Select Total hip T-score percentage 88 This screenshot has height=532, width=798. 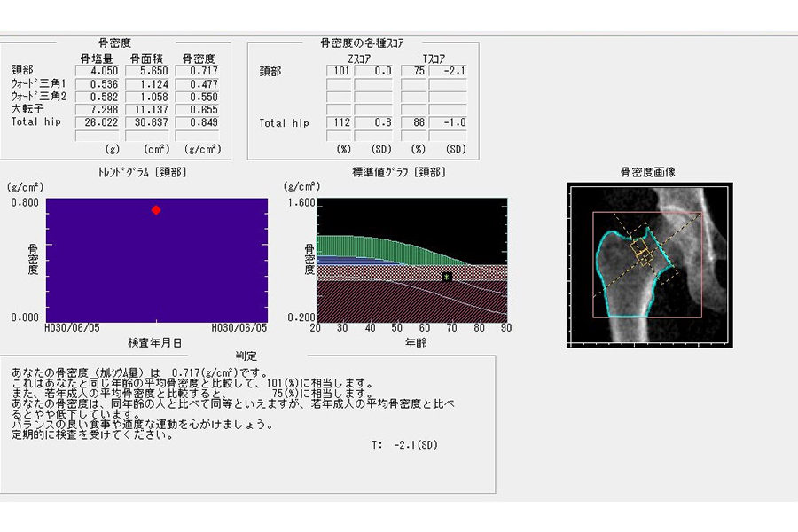point(413,122)
